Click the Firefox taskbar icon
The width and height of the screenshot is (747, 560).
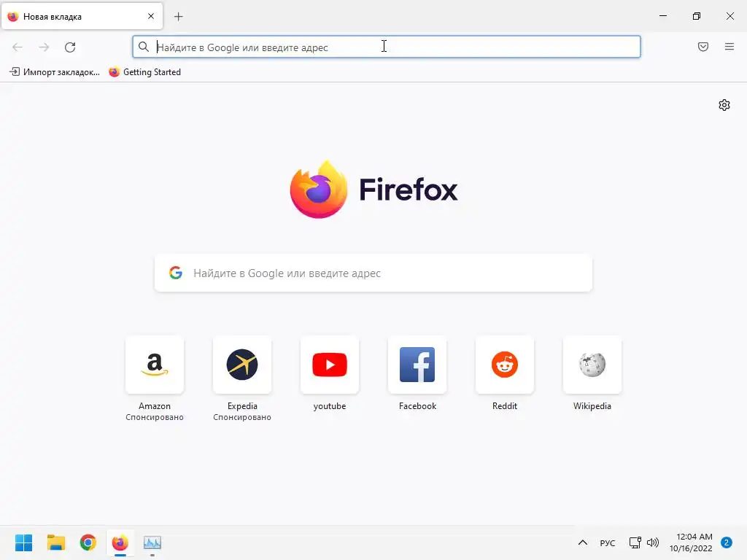pyautogui.click(x=120, y=542)
